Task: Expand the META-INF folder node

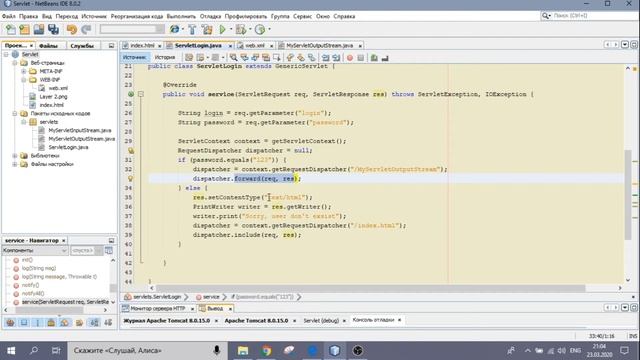Action: click(24, 71)
